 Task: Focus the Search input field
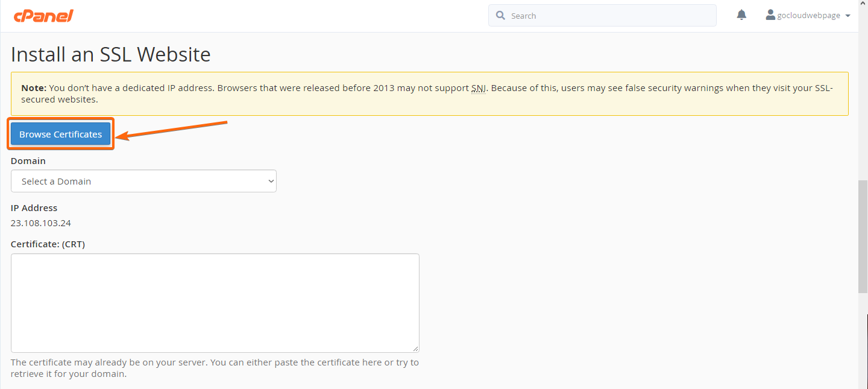602,16
